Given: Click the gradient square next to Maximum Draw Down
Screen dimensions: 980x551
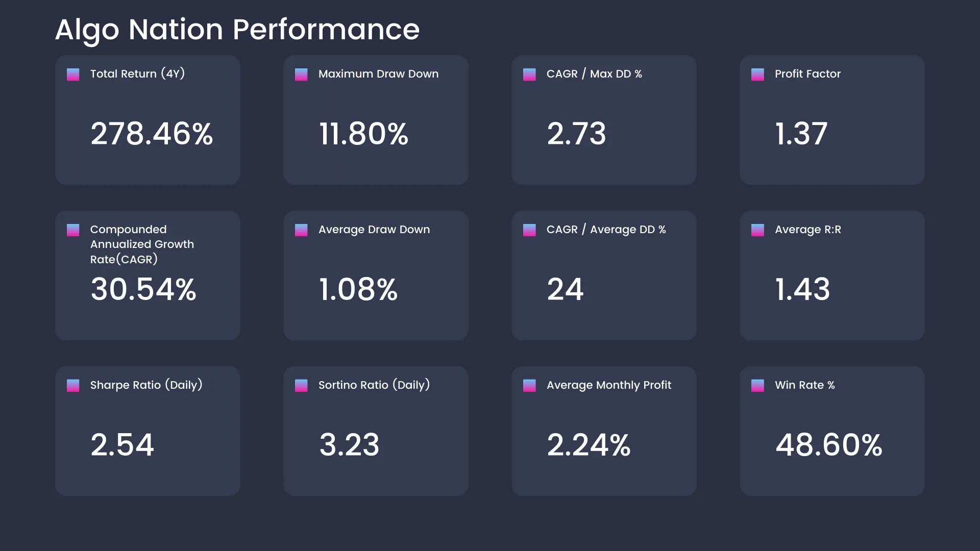Looking at the screenshot, I should pos(301,74).
